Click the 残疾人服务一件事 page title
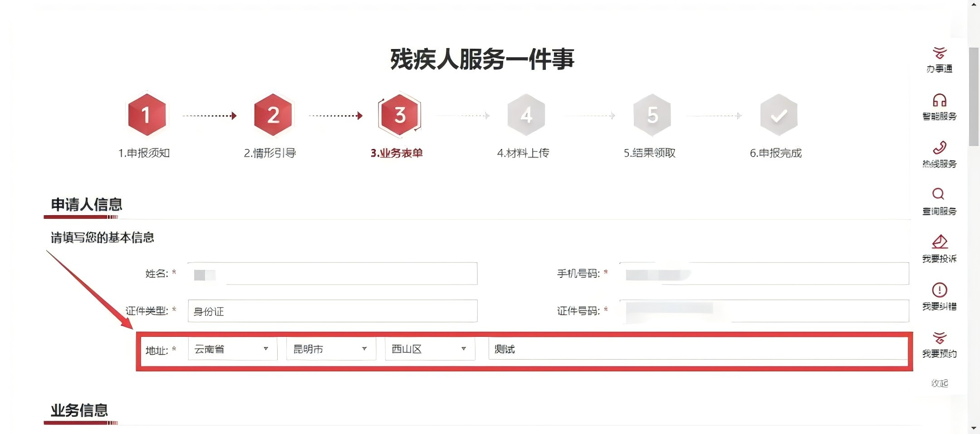 [x=482, y=59]
